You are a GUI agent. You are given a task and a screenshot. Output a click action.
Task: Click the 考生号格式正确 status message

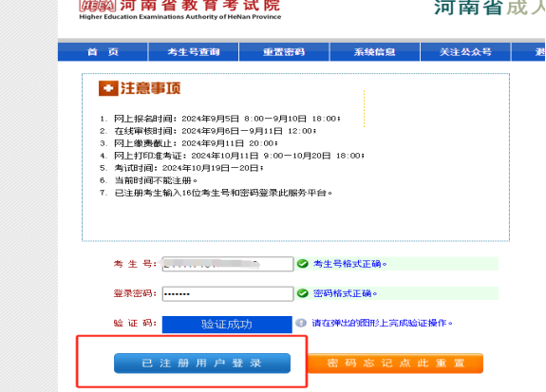click(x=350, y=264)
